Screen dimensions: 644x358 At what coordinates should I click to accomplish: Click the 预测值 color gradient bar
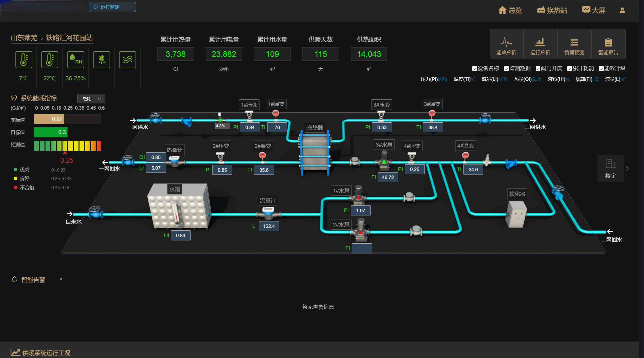pos(67,146)
